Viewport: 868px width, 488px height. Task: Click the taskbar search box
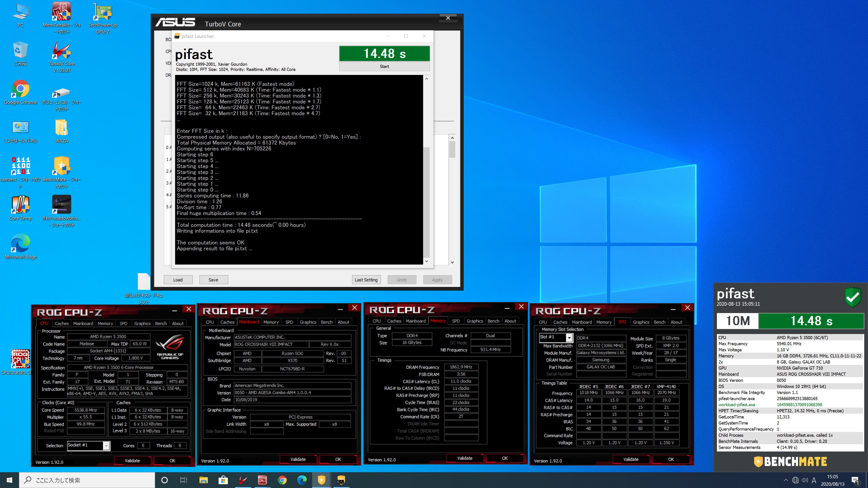pos(87,480)
